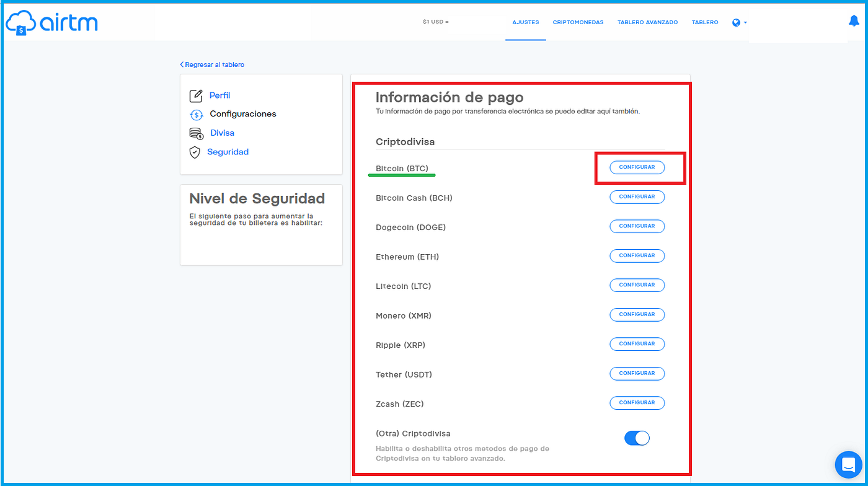
Task: Switch to the AJUSTES tab
Action: pyautogui.click(x=525, y=22)
